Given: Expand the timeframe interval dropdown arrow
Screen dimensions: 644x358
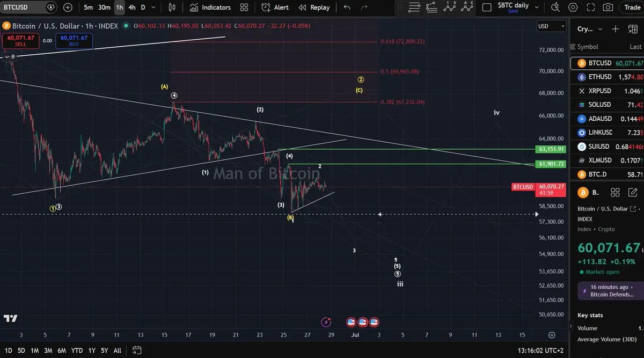Looking at the screenshot, I should pos(155,8).
